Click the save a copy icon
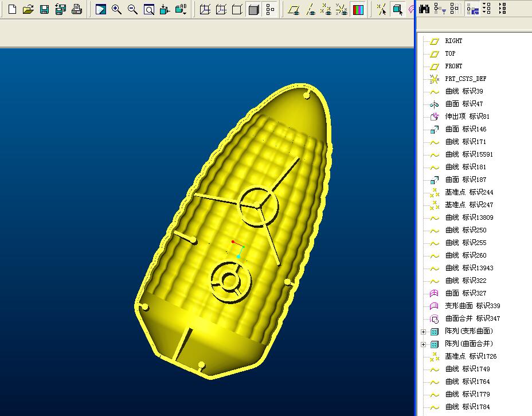Screen dimensions: 532x416 [x=61, y=9]
